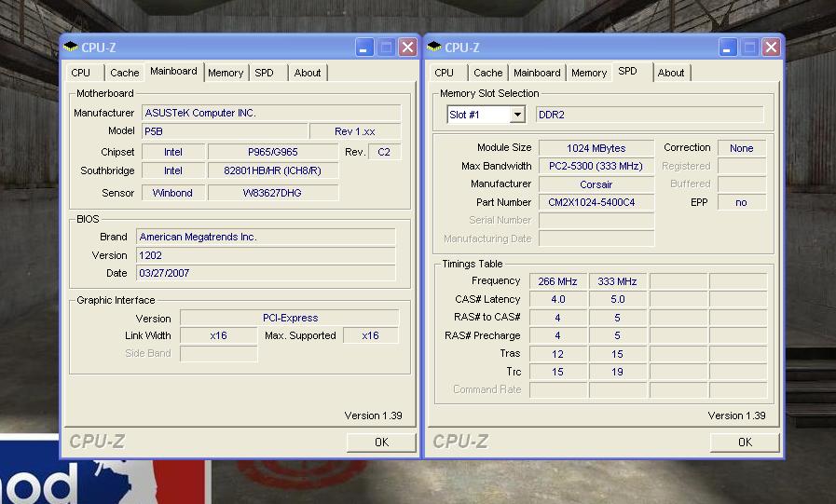This screenshot has height=504, width=836.
Task: Open Cache tab in right SPD window
Action: click(x=487, y=73)
